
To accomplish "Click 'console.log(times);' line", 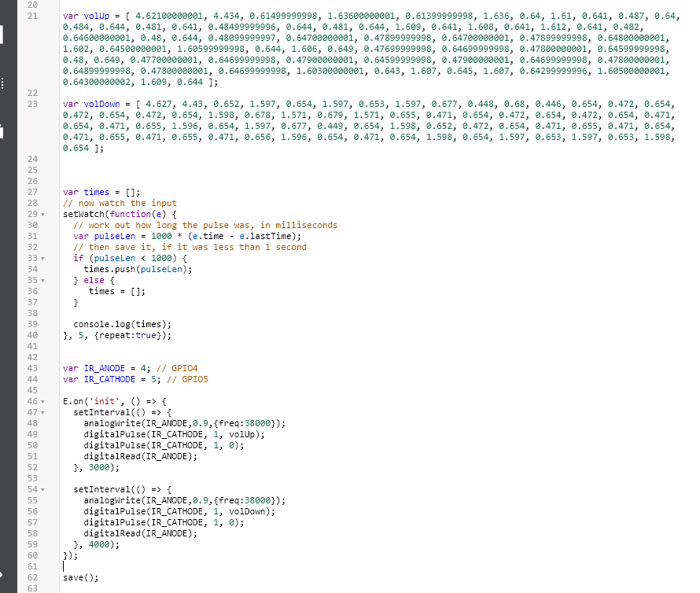I will point(123,324).
